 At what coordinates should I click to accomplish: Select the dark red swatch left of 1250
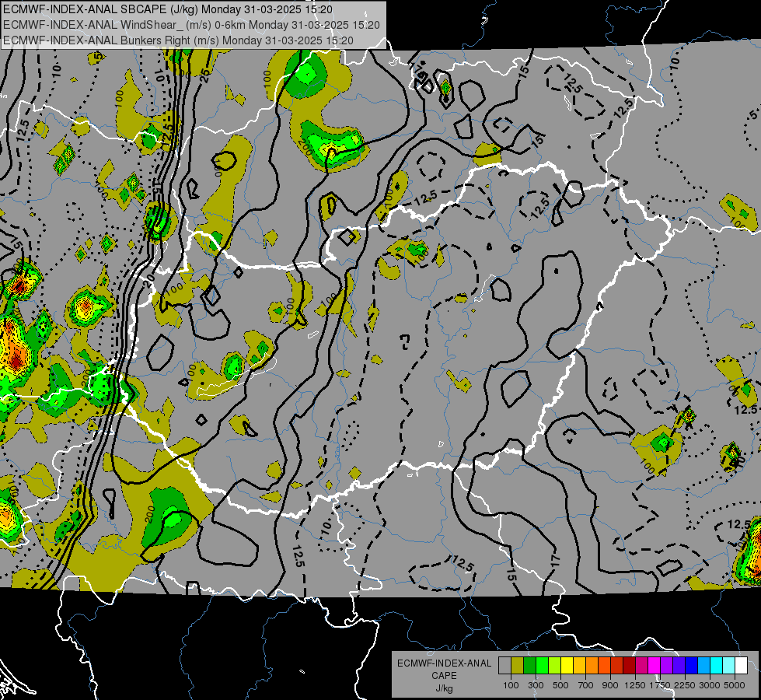(x=629, y=665)
